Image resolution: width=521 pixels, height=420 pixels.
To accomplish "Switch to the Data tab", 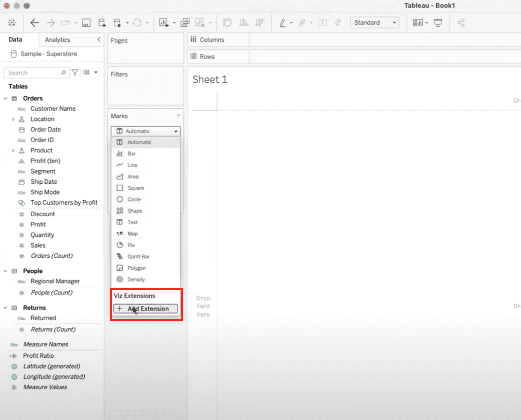I will click(x=15, y=39).
